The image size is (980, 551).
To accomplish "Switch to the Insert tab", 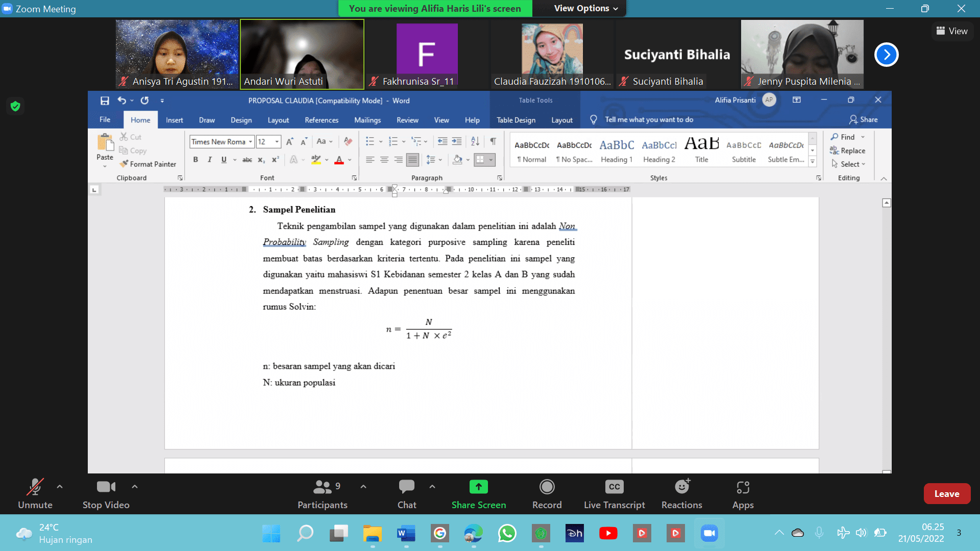I will [x=174, y=120].
